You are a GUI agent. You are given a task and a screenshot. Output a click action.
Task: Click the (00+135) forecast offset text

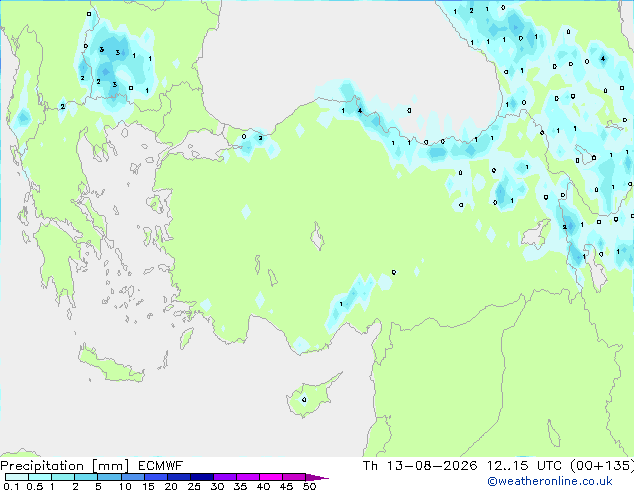coord(602,466)
